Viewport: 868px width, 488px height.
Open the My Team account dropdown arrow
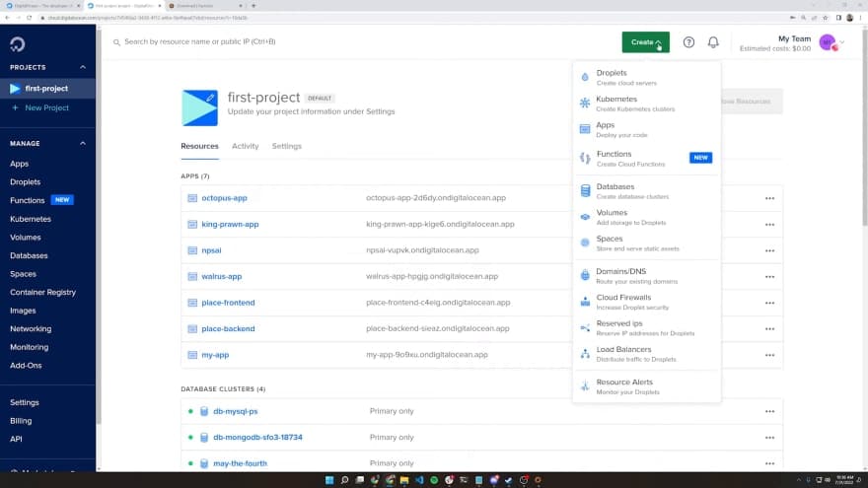pyautogui.click(x=842, y=42)
